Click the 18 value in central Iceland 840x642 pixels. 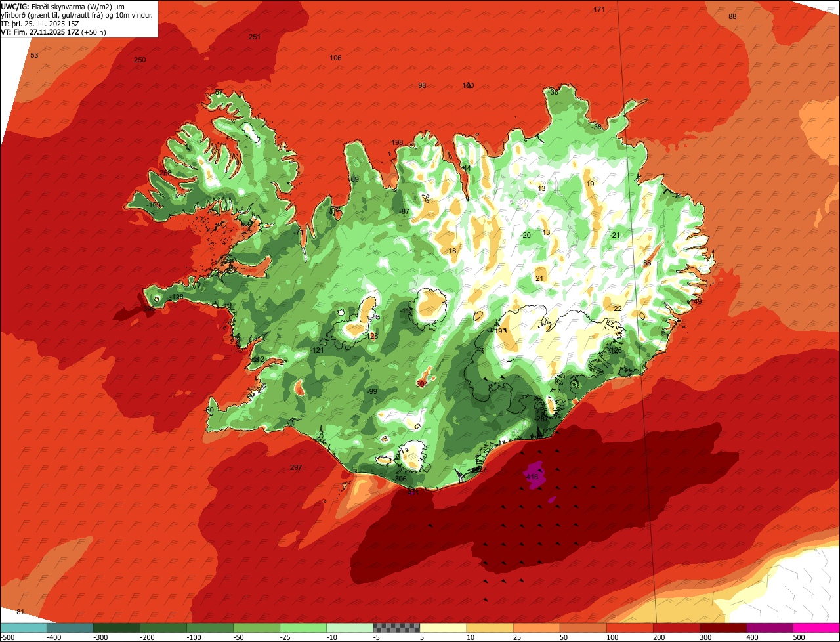(x=452, y=251)
